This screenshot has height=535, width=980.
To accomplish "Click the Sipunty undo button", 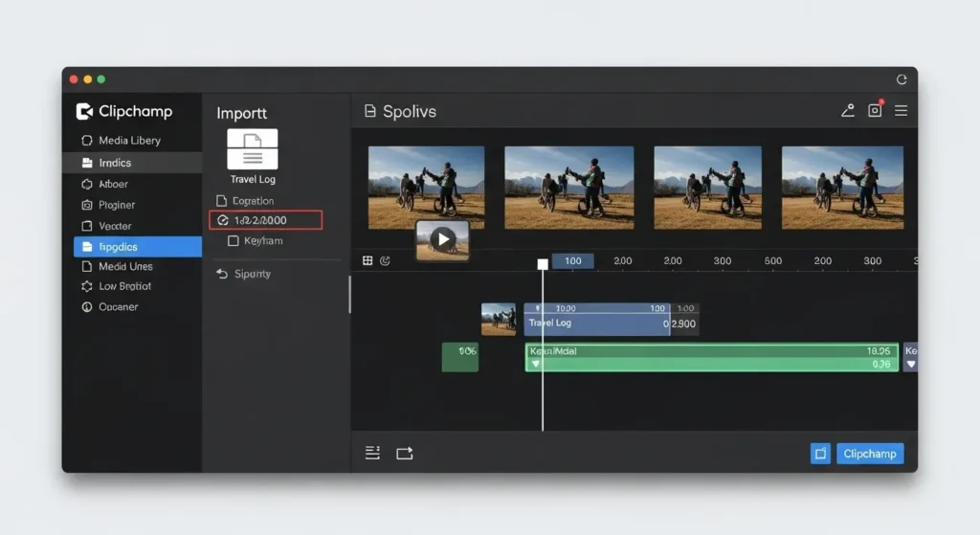I will (244, 274).
